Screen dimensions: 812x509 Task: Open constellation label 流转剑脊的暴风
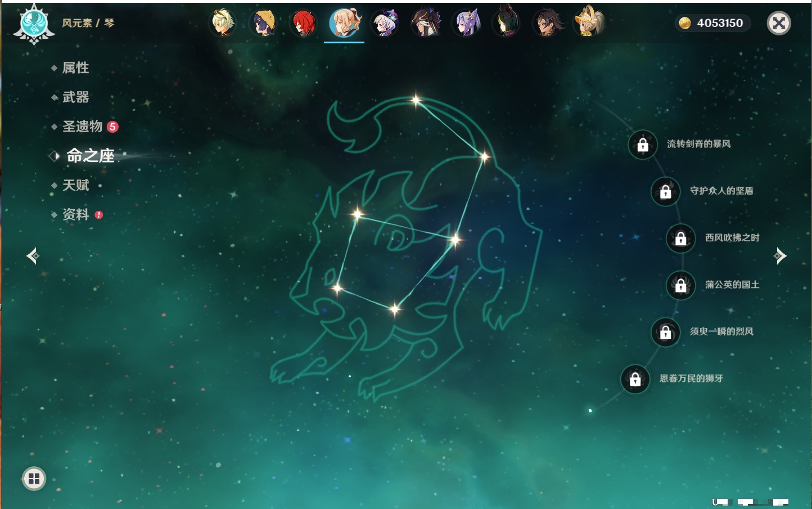tap(699, 144)
